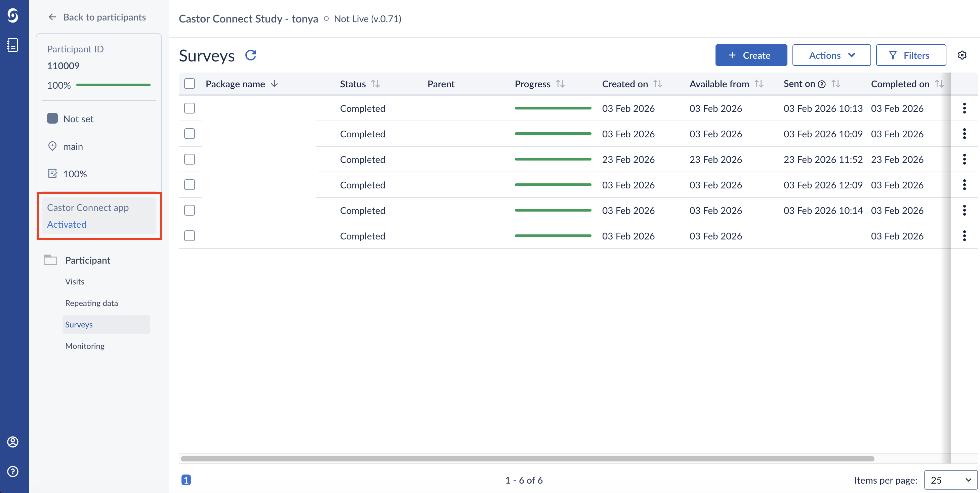
Task: Open three-dot menu for first survey row
Action: 964,108
